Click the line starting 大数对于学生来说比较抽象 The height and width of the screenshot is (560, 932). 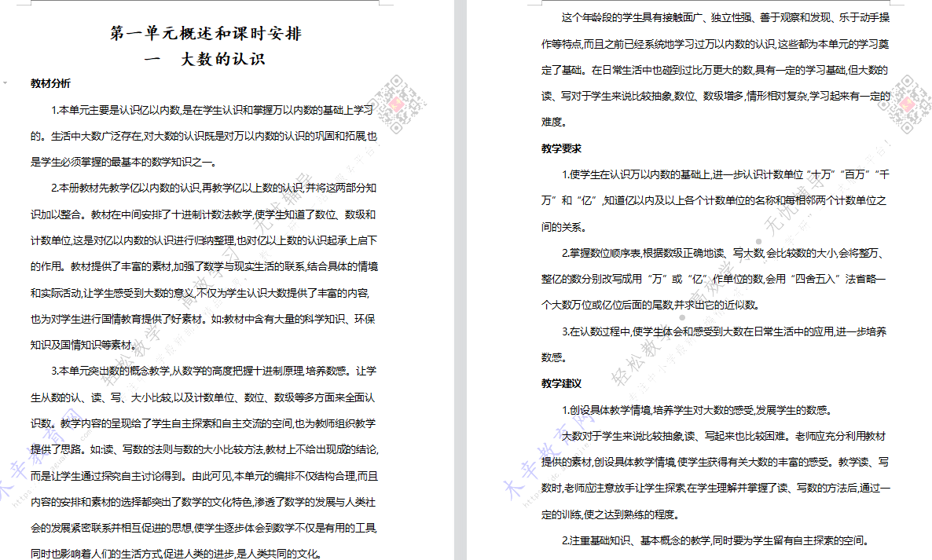[x=724, y=436]
